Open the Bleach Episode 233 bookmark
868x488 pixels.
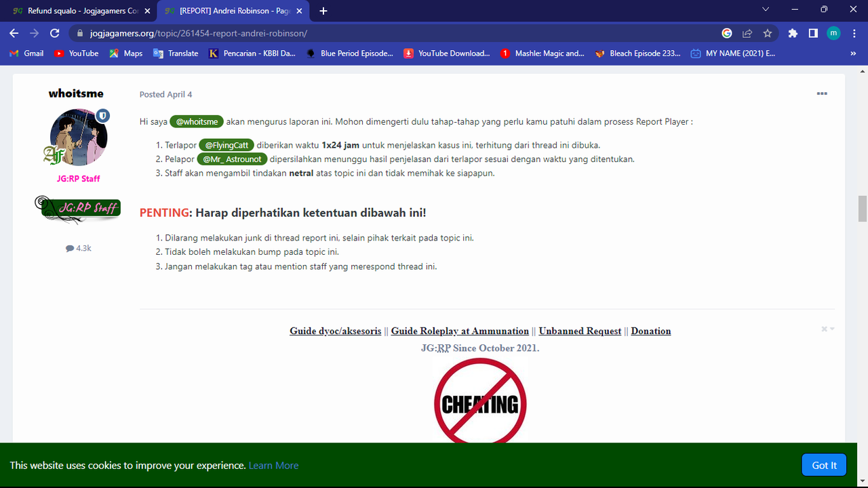(638, 53)
